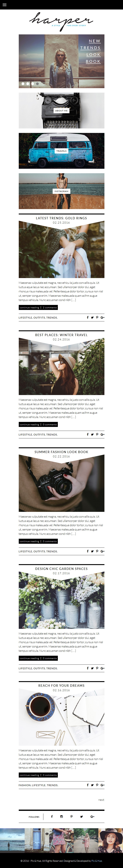123x868 pixels.
Task: Open Instagram icon in Follow bar
Action: [x=61, y=816]
